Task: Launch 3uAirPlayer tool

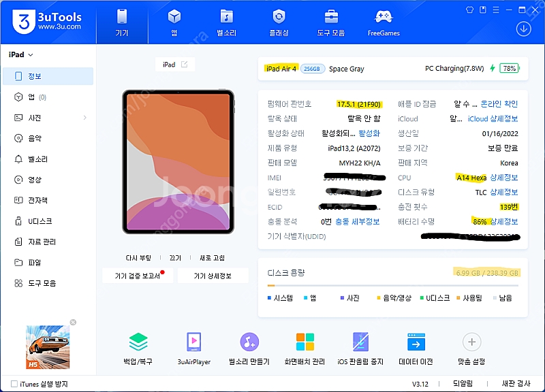Action: pyautogui.click(x=194, y=348)
